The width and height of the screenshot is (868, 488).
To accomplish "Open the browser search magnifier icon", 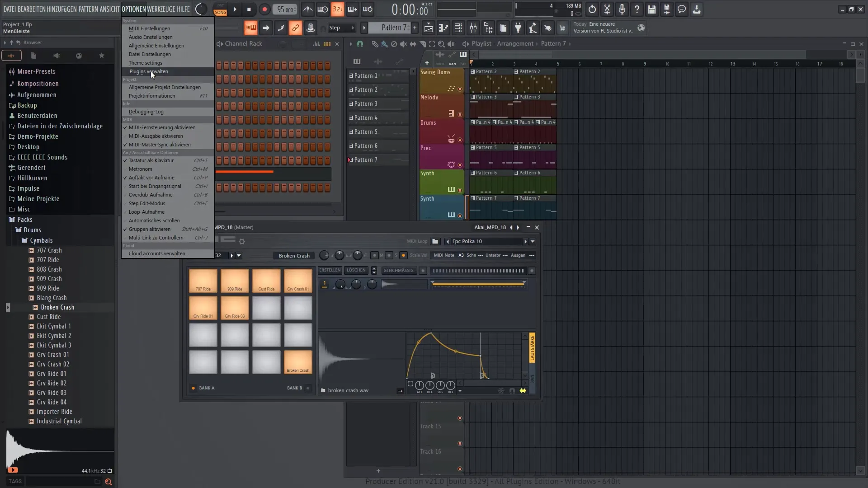I will 108,482.
